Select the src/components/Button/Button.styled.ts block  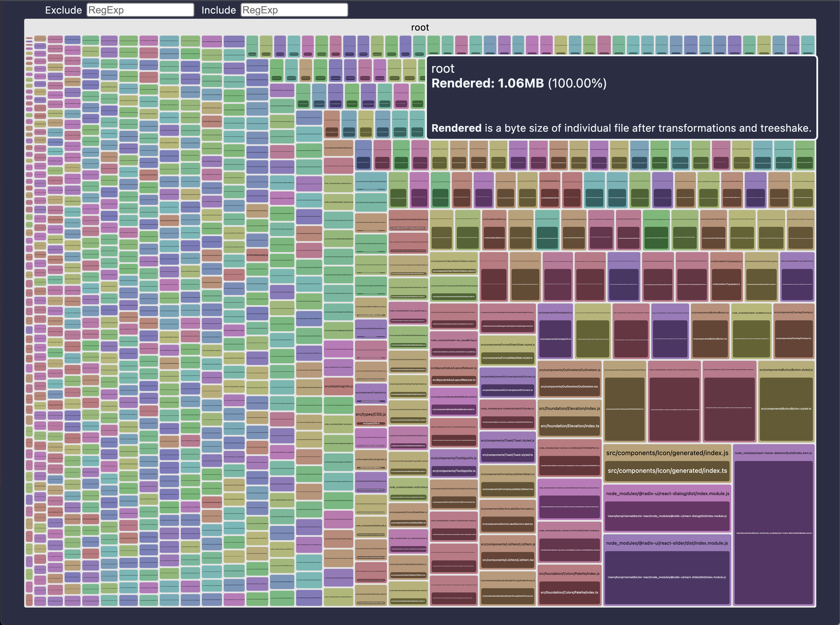coord(786,409)
